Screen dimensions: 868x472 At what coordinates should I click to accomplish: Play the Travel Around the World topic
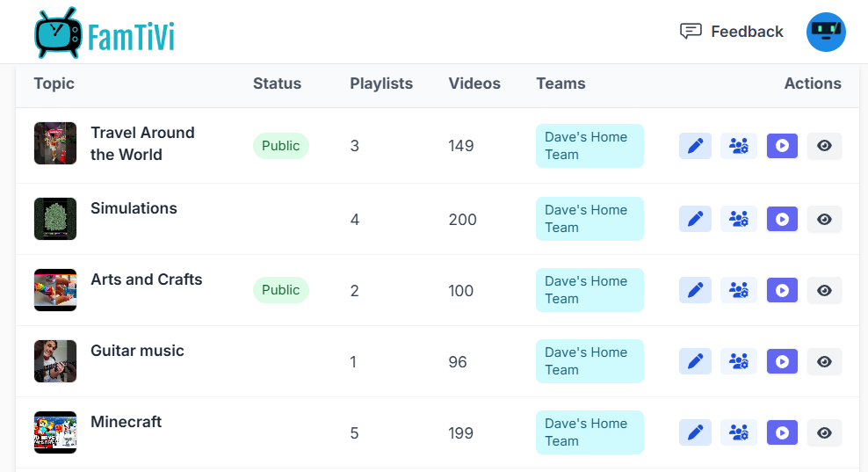tap(782, 146)
